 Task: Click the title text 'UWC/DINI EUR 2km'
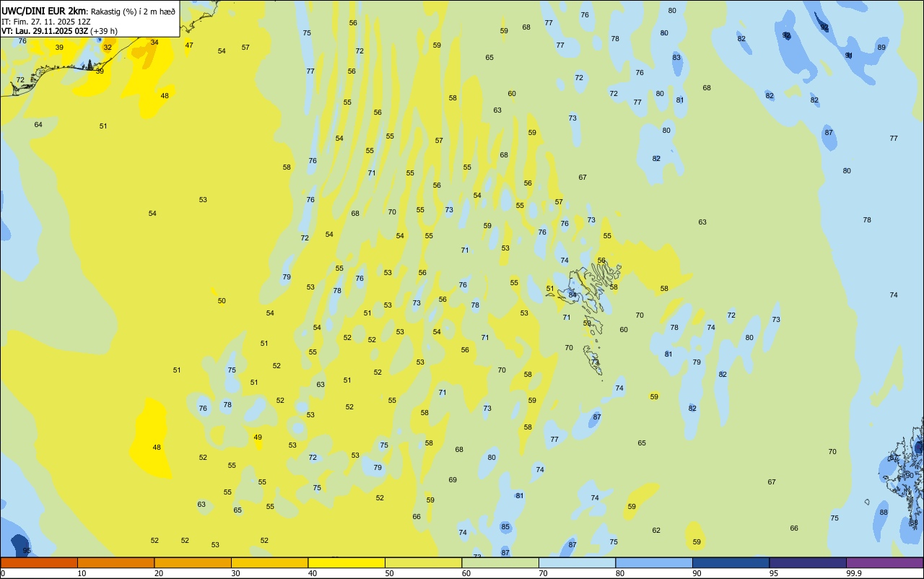point(42,11)
